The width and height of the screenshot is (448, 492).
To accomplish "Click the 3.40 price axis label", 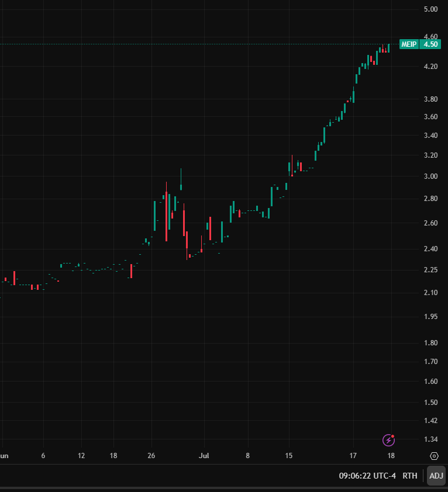I will point(430,135).
